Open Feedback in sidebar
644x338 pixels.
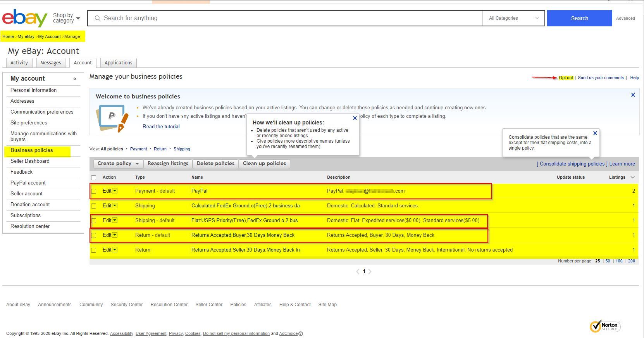pyautogui.click(x=22, y=172)
